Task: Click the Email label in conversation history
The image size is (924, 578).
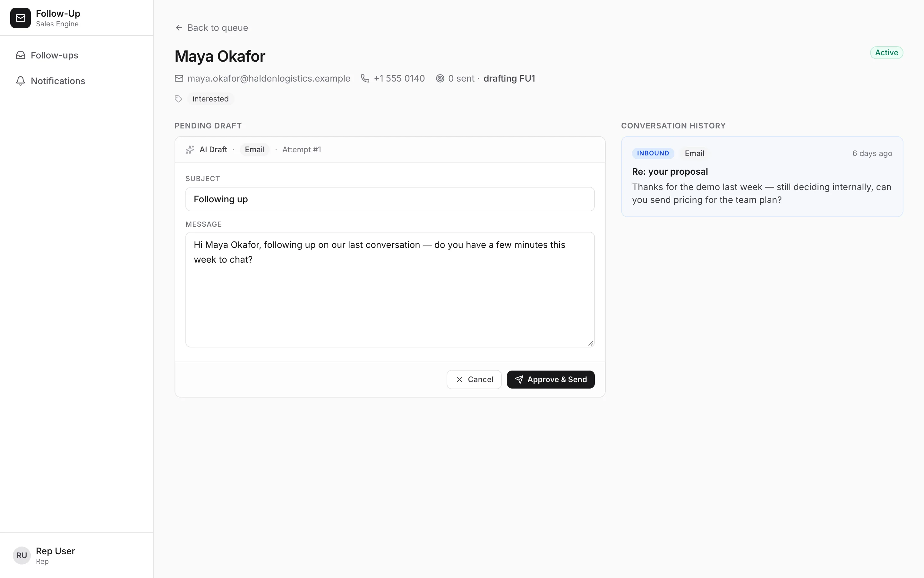Action: pyautogui.click(x=694, y=153)
